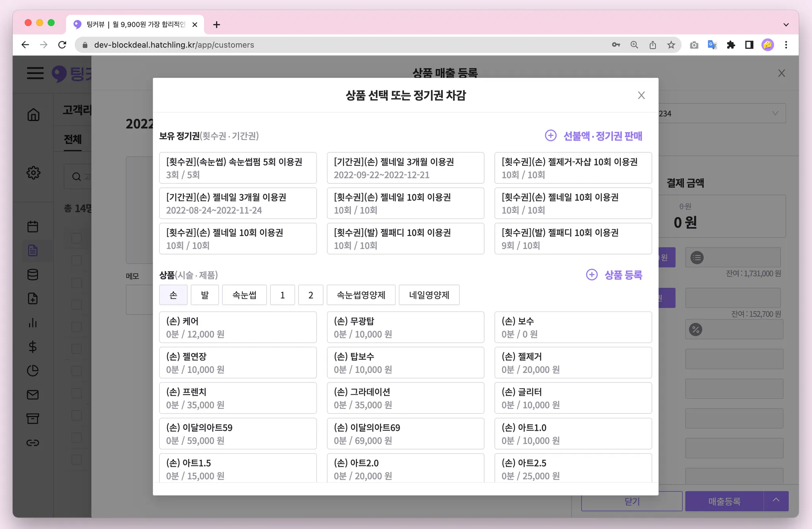Click the link chain icon in sidebar

pos(33,442)
